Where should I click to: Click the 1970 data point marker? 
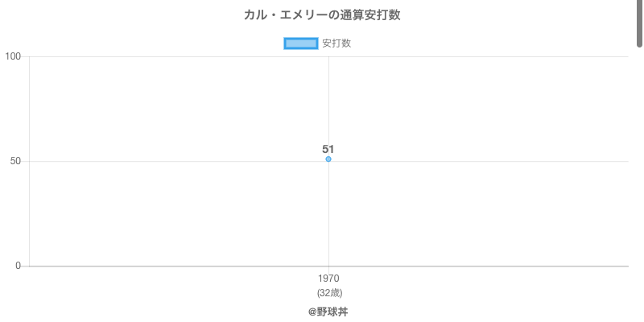pyautogui.click(x=328, y=159)
